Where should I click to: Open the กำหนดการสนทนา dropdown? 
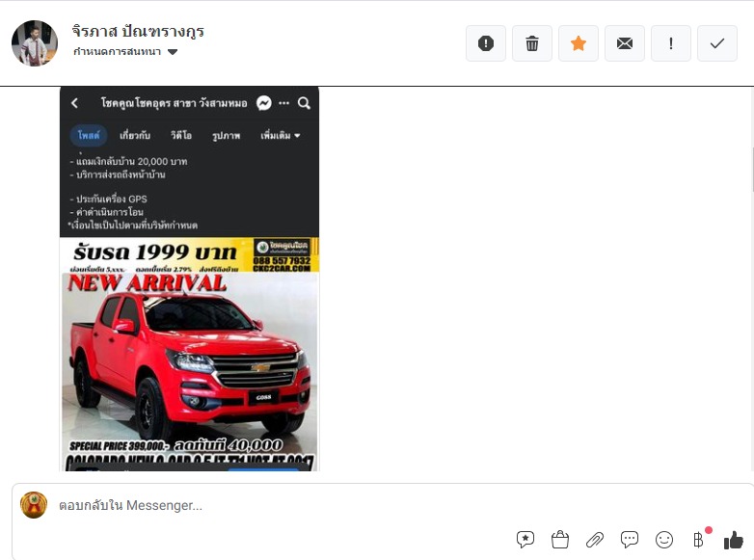coord(125,51)
